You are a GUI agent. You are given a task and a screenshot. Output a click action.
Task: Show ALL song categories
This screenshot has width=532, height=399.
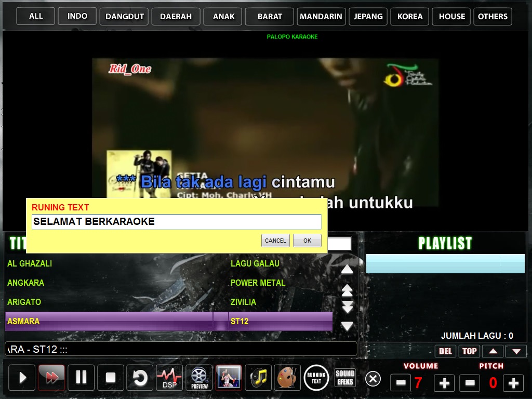pyautogui.click(x=36, y=16)
